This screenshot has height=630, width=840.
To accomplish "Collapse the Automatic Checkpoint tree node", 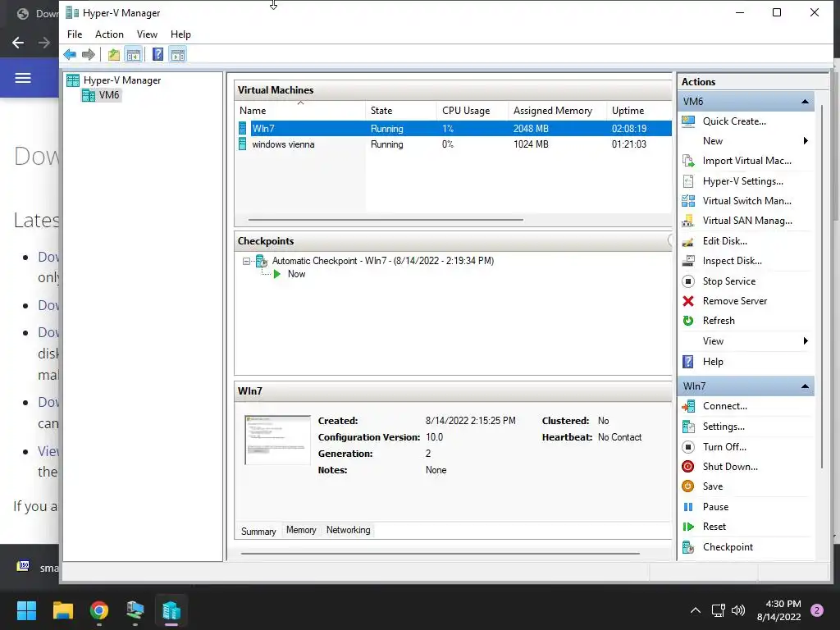I will click(x=246, y=262).
